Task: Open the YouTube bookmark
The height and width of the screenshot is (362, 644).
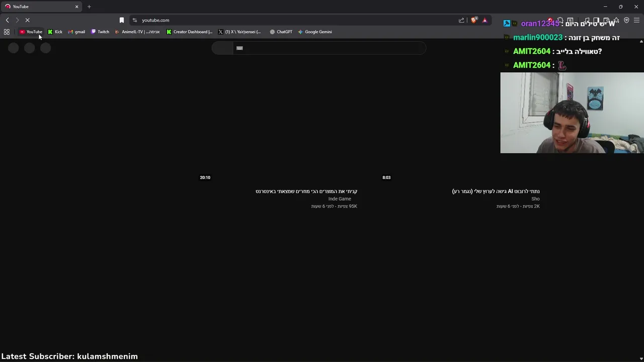Action: click(31, 32)
